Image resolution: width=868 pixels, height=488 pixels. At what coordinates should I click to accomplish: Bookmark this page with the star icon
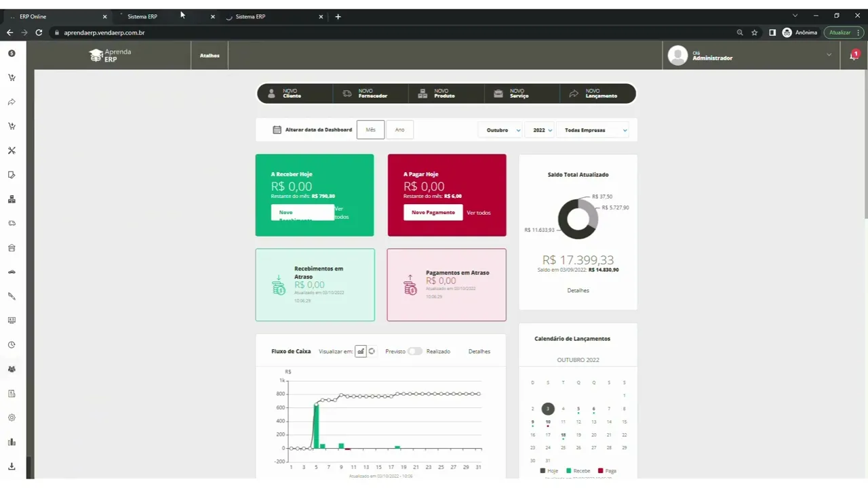pyautogui.click(x=754, y=33)
